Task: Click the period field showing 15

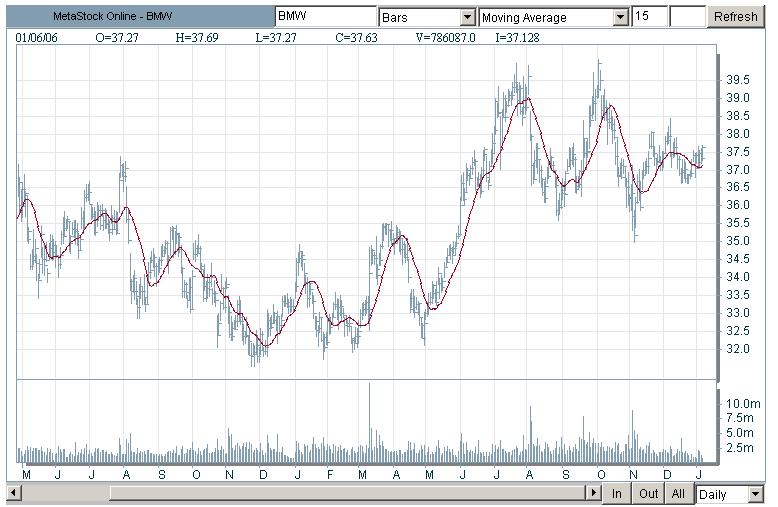Action: [649, 16]
